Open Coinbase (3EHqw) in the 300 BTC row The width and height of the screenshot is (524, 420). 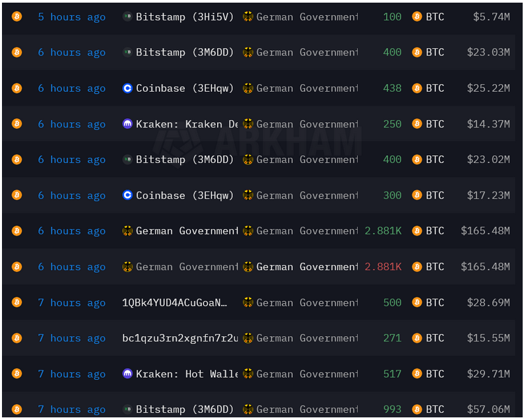click(x=185, y=195)
